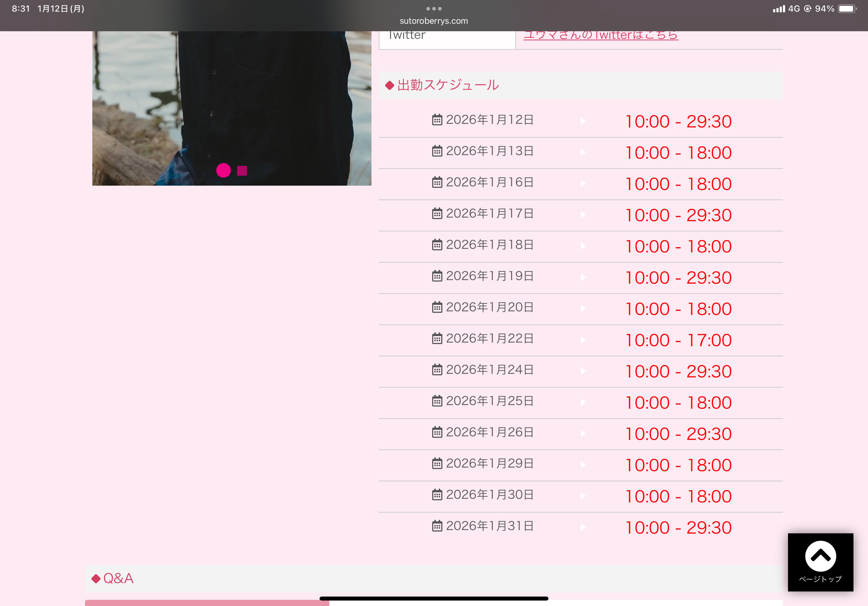Click the page top arrow icon
Image resolution: width=868 pixels, height=606 pixels.
coord(820,556)
